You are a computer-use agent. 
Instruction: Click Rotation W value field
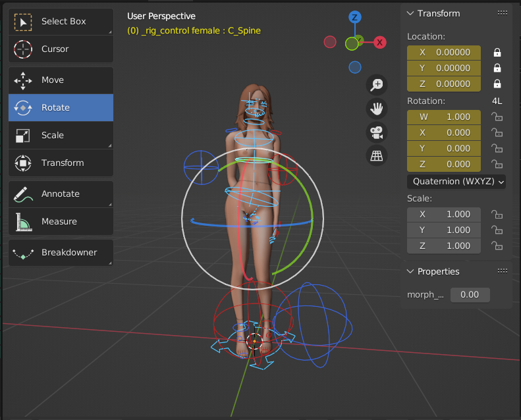(x=444, y=117)
